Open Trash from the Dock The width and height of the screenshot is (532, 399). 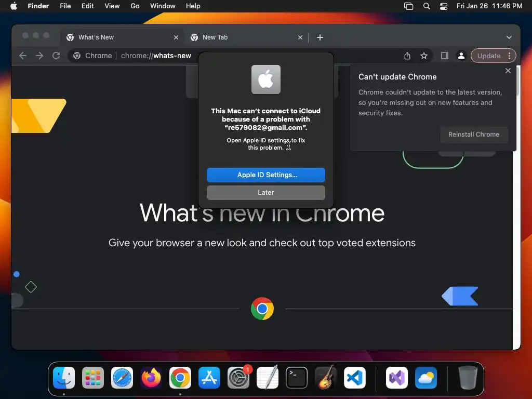[x=468, y=378]
